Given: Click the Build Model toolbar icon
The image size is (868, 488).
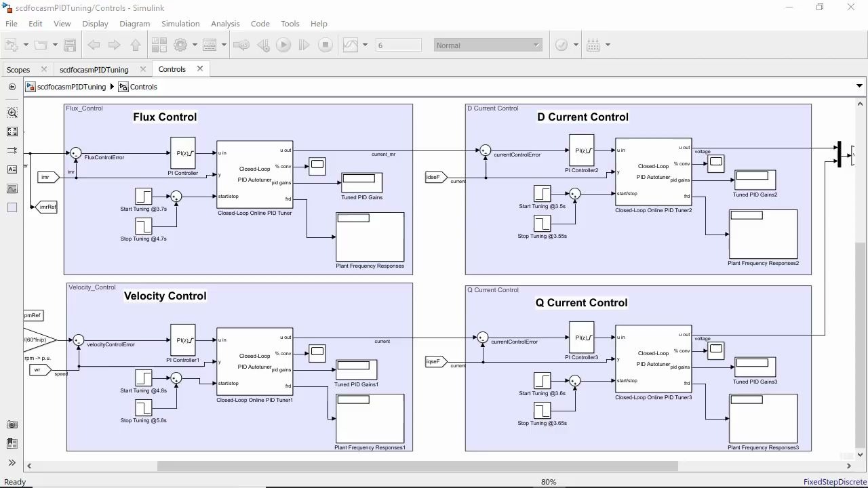Looking at the screenshot, I should tap(593, 45).
